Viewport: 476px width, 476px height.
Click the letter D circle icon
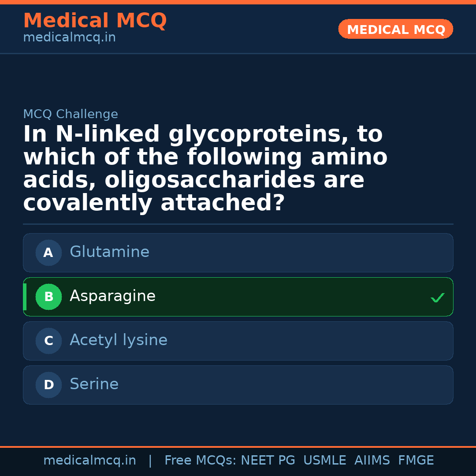pos(48,385)
